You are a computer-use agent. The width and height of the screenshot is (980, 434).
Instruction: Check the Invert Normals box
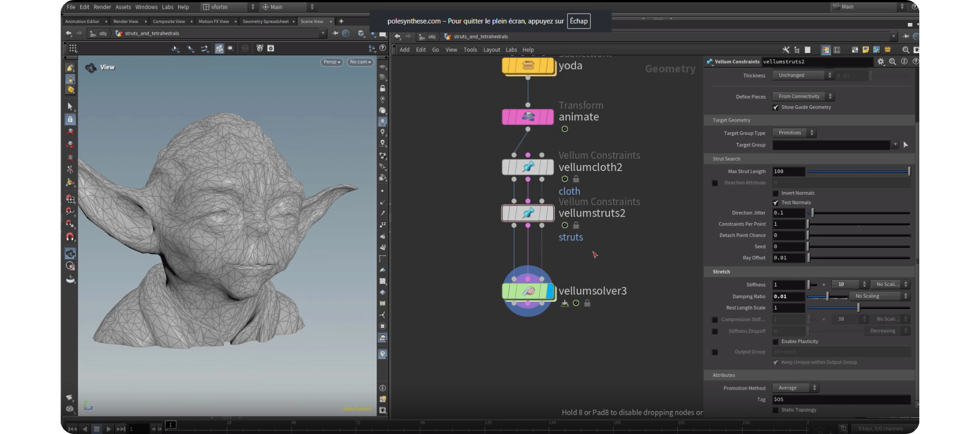click(x=776, y=193)
